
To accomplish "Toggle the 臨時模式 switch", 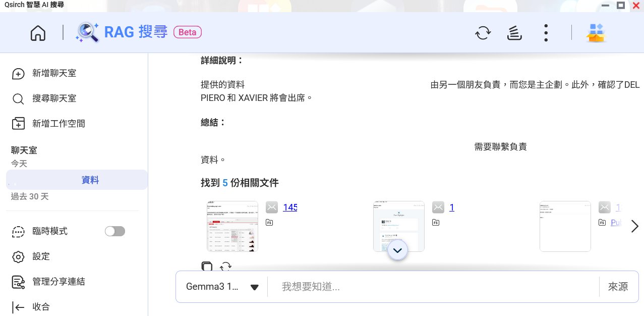I will 114,231.
